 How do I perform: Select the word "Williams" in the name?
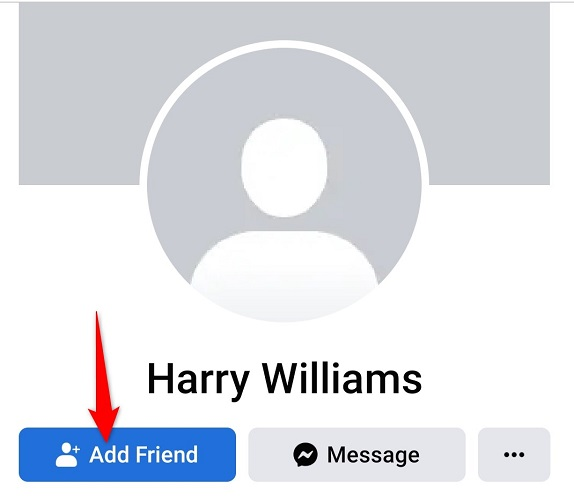342,377
